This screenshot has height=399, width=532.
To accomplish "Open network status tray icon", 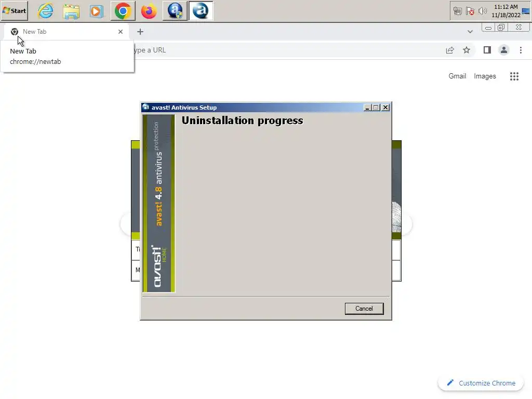I will pyautogui.click(x=457, y=11).
